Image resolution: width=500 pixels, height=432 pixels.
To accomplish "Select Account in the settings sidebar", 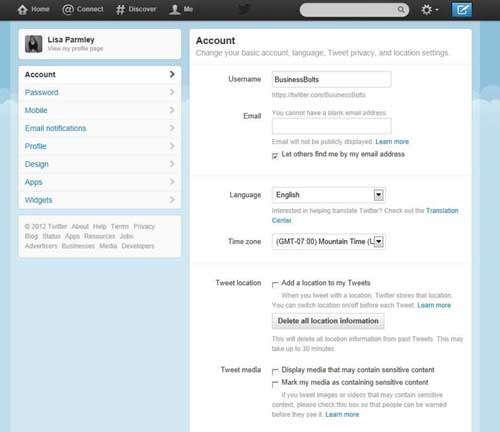I will click(100, 74).
